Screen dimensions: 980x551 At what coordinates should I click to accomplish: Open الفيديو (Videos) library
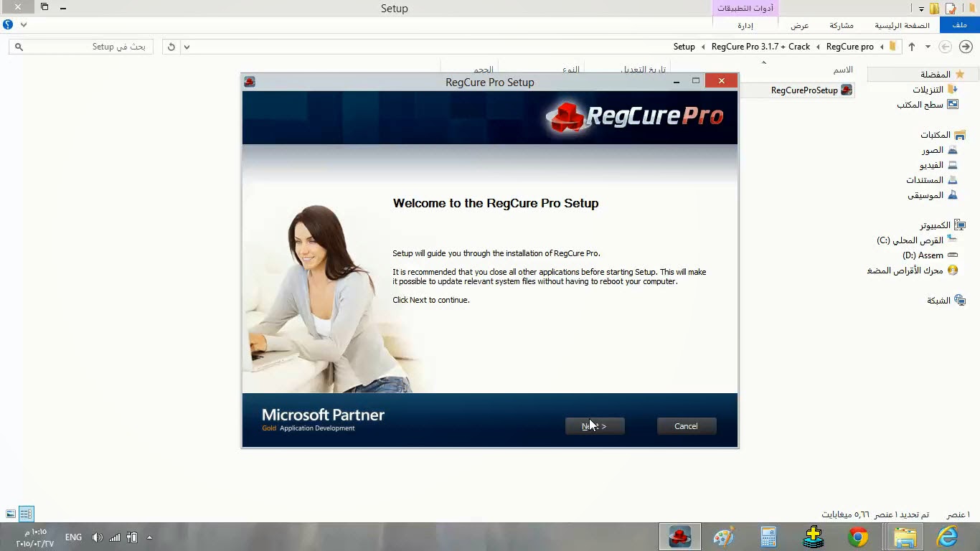coord(932,165)
